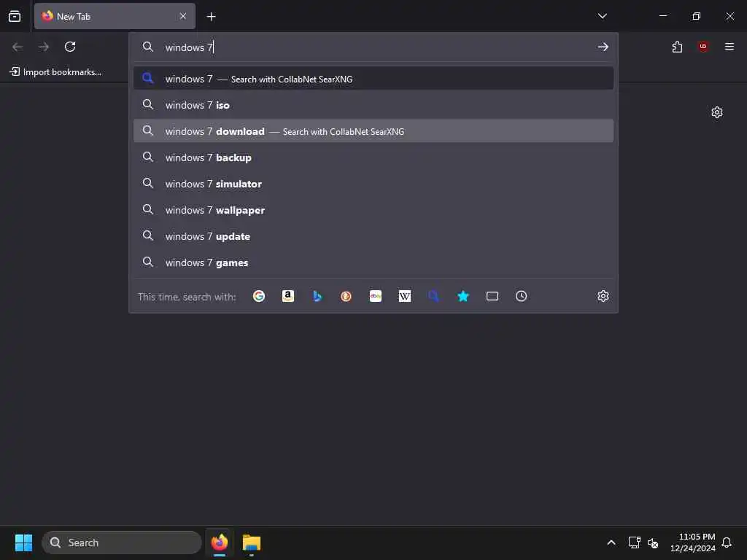Search history using clock icon
Screen dimensions: 747x560
pos(521,296)
